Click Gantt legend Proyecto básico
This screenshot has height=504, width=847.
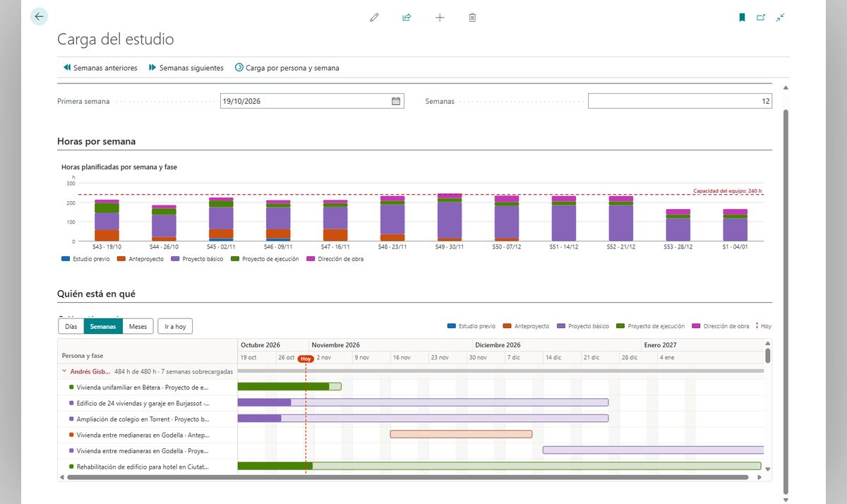coord(583,326)
